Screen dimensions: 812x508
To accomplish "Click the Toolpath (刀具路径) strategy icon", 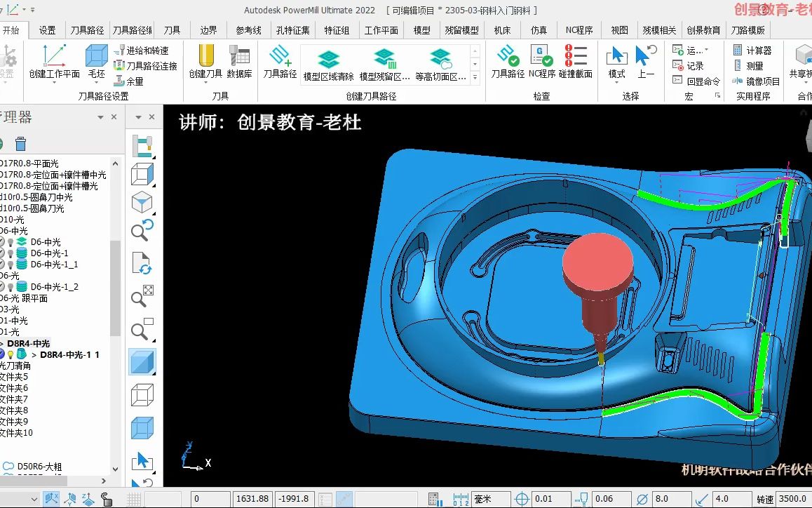I will pyautogui.click(x=280, y=56).
